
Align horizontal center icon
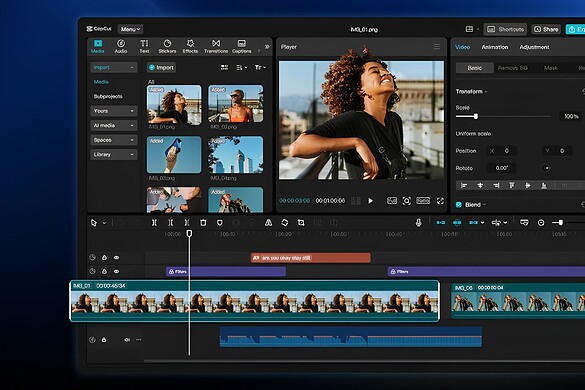[480, 185]
